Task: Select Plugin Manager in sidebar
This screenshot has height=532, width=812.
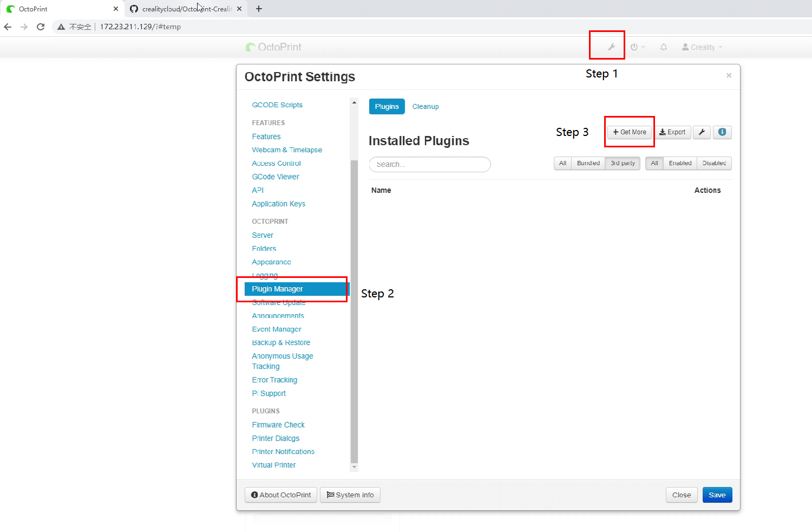Action: (x=297, y=289)
